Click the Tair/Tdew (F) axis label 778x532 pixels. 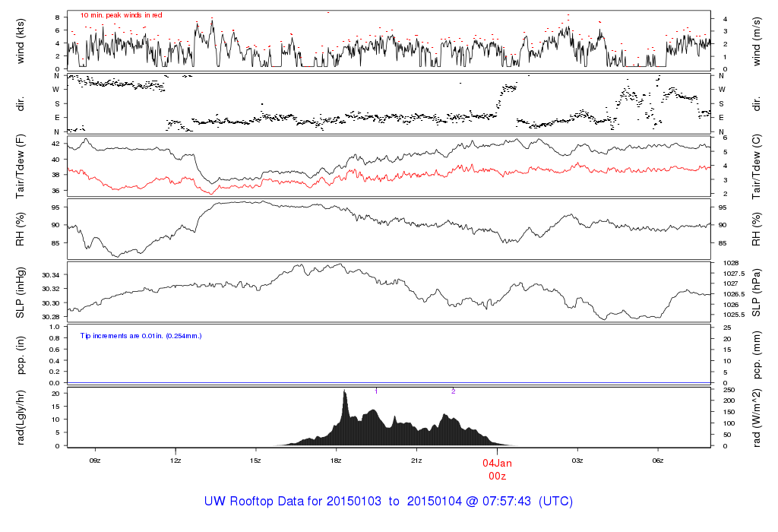[21, 166]
